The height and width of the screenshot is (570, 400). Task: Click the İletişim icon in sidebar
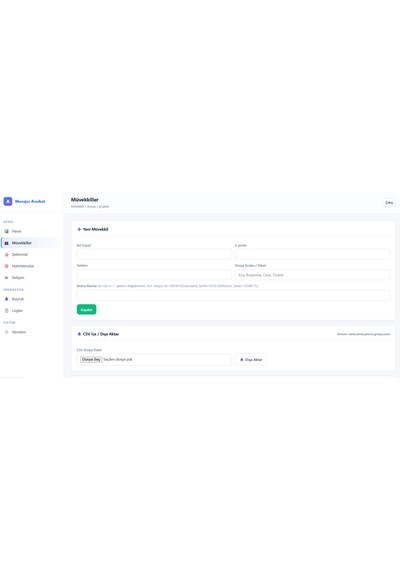pyautogui.click(x=6, y=278)
